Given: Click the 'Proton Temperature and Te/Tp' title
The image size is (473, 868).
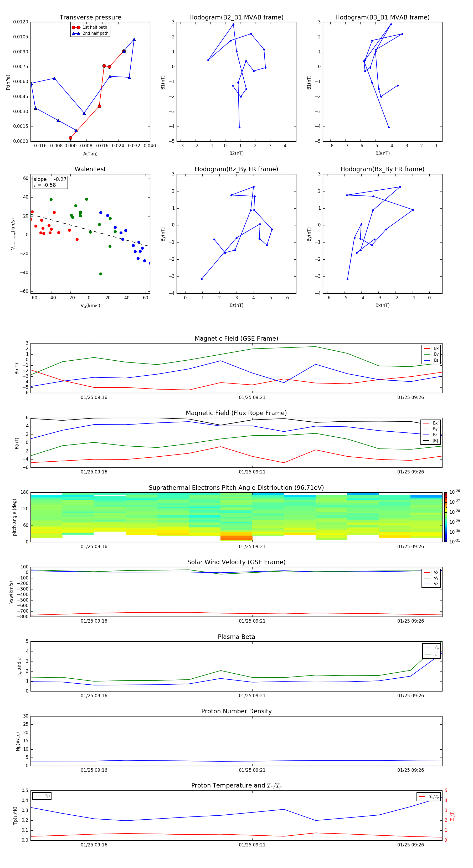Looking at the screenshot, I should click(236, 785).
